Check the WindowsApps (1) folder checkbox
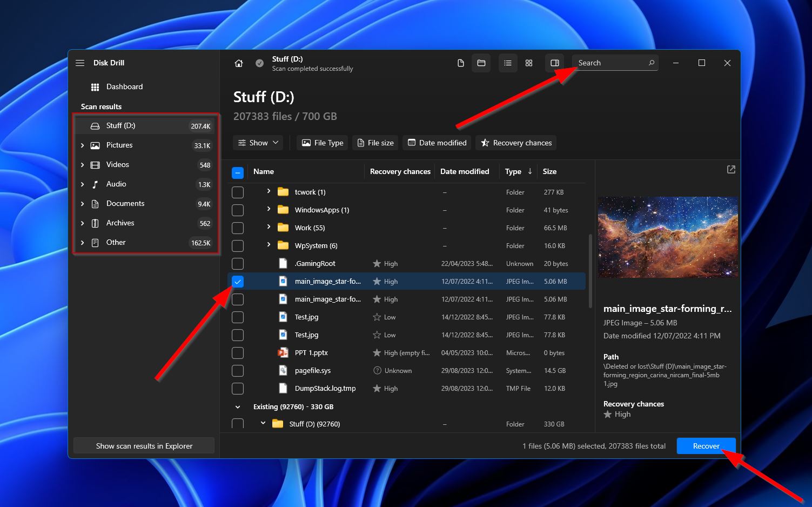The height and width of the screenshot is (507, 812). (238, 210)
